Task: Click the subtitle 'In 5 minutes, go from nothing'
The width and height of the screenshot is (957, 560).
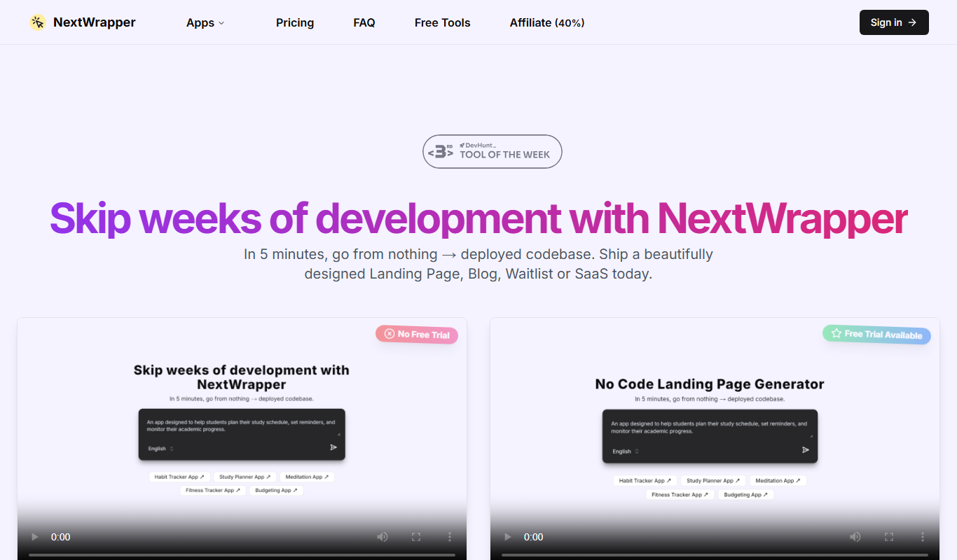Action: pos(478,264)
